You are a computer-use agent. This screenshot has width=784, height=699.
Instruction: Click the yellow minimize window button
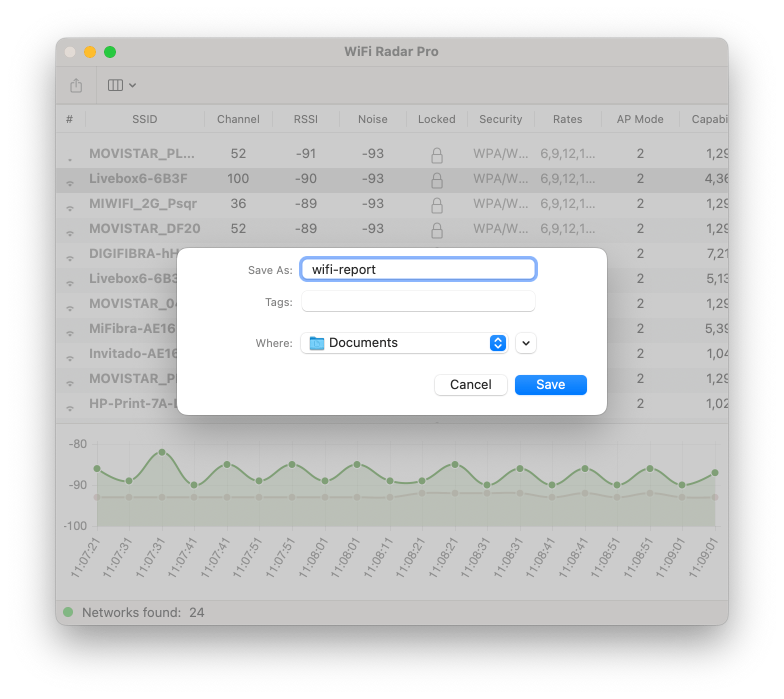tap(90, 52)
